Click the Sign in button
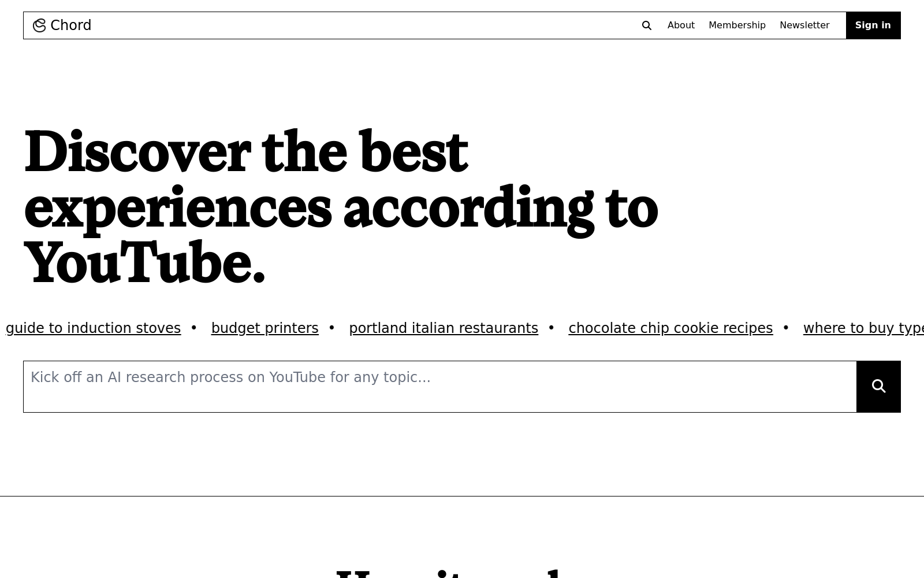The width and height of the screenshot is (924, 578). (873, 25)
